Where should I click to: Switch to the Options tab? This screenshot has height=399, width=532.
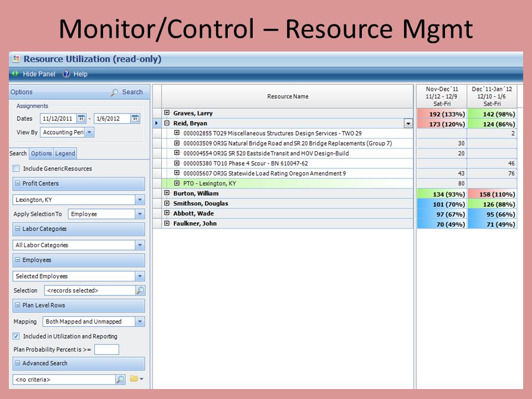[x=42, y=154]
